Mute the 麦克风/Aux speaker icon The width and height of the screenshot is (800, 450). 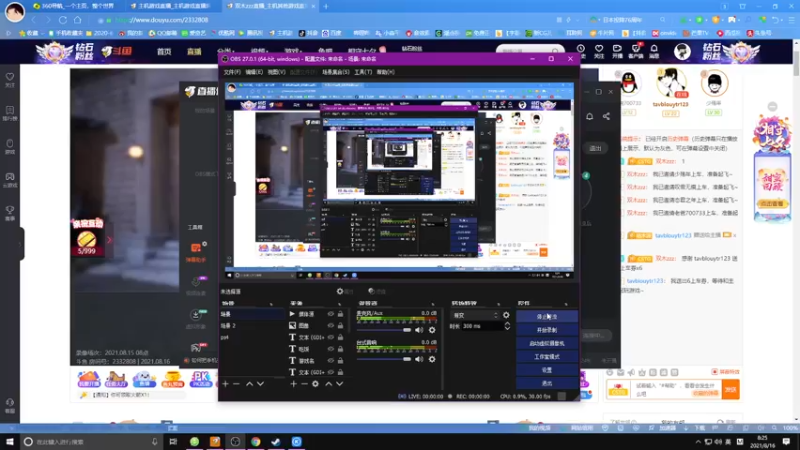coord(419,330)
